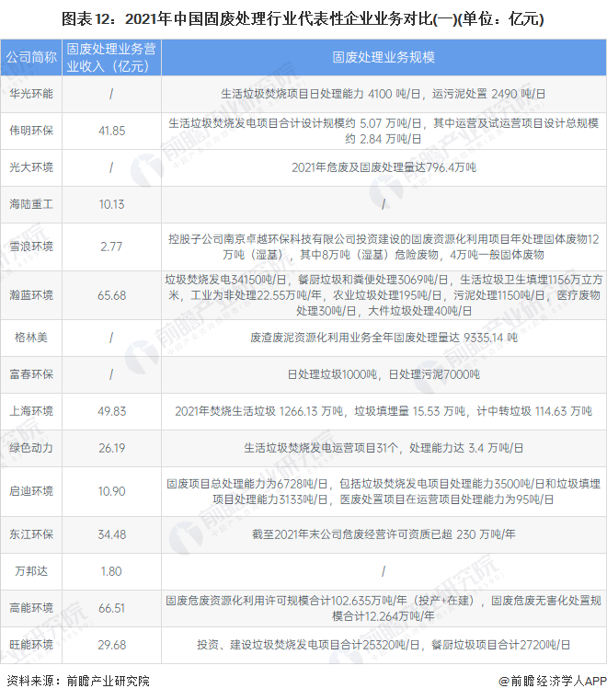This screenshot has width=607, height=700.
Task: Select the 旺能环境 business scale description
Action: pos(384,645)
